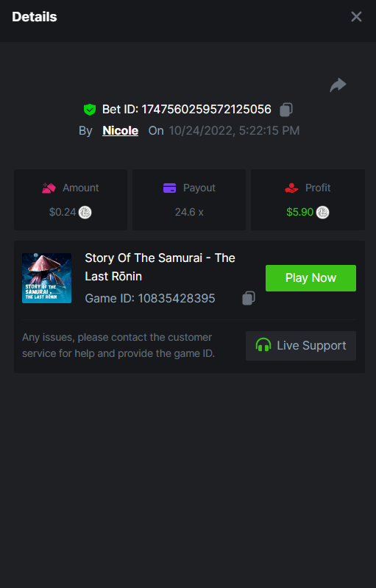
Task: Close the Details panel
Action: (356, 16)
